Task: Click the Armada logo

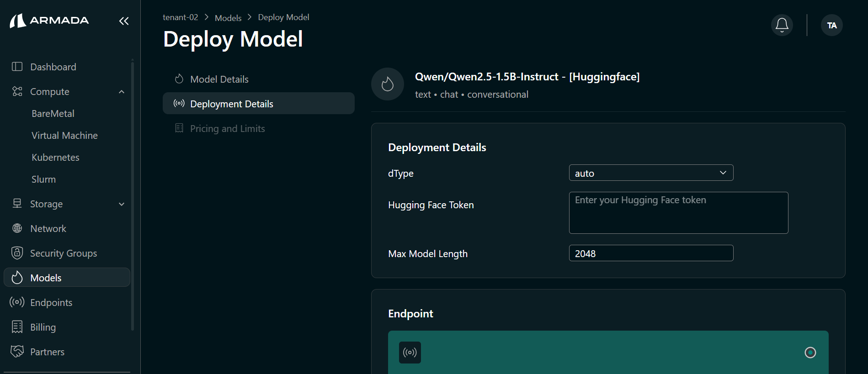Action: (x=49, y=21)
